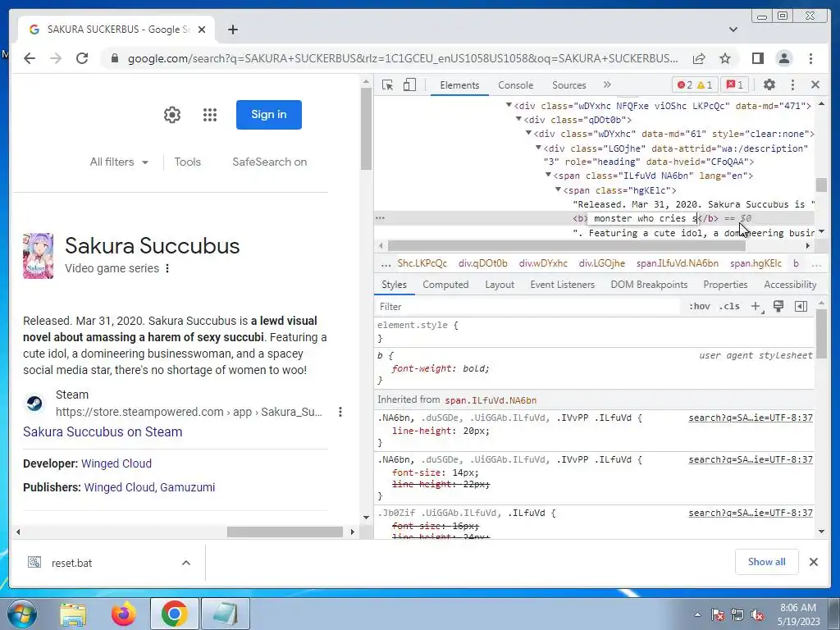Open the All filters dropdown
Image resolution: width=840 pixels, height=630 pixels.
point(119,162)
